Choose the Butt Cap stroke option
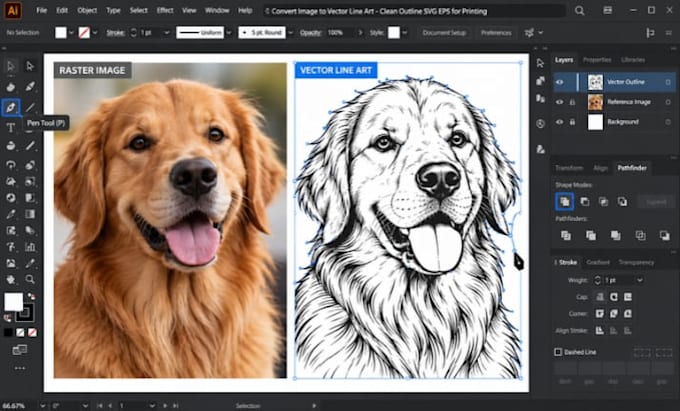680x411 pixels. pyautogui.click(x=600, y=297)
